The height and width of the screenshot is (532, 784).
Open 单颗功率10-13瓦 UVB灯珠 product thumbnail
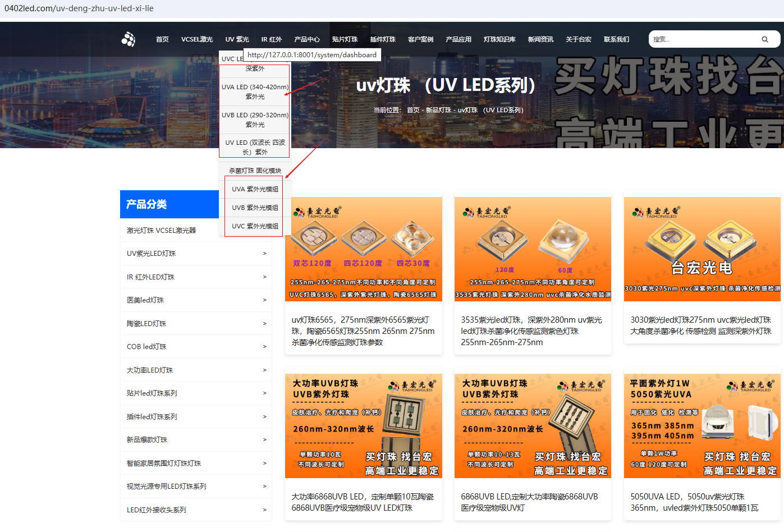tap(533, 426)
